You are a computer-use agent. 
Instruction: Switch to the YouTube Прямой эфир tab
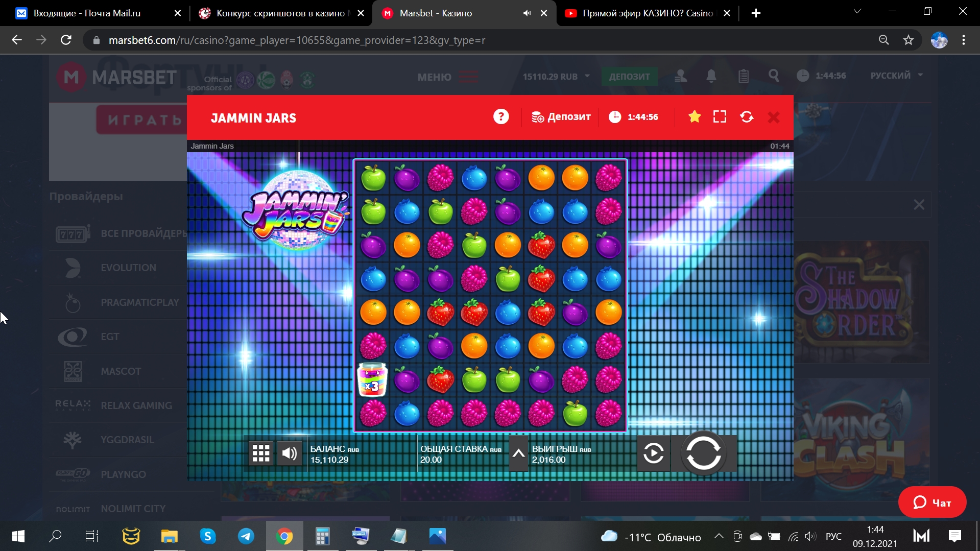648,13
